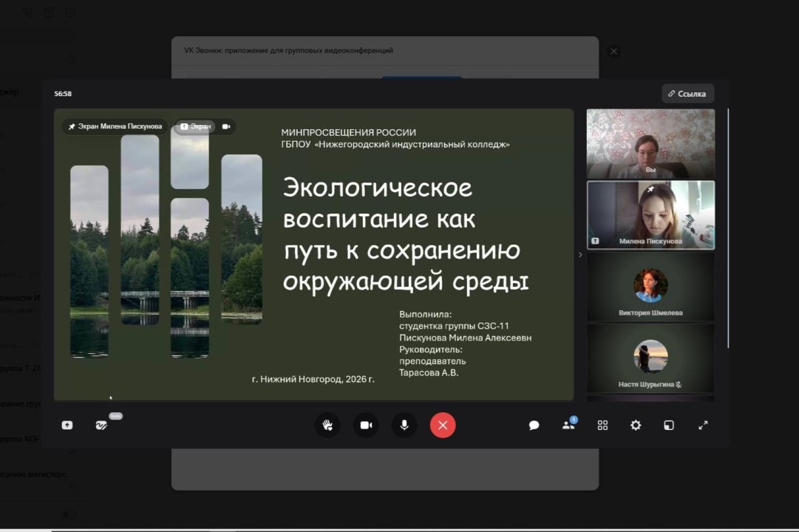This screenshot has height=532, width=799.
Task: Collapse the participants sidebar with the chevron
Action: [580, 255]
